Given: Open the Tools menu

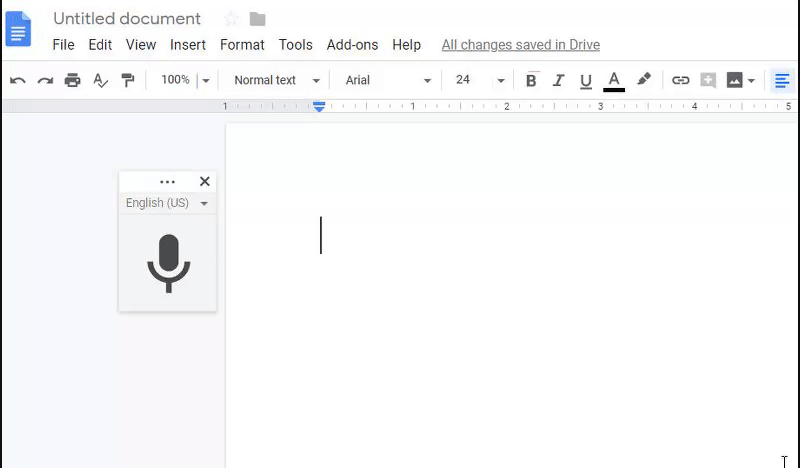Looking at the screenshot, I should (x=295, y=45).
